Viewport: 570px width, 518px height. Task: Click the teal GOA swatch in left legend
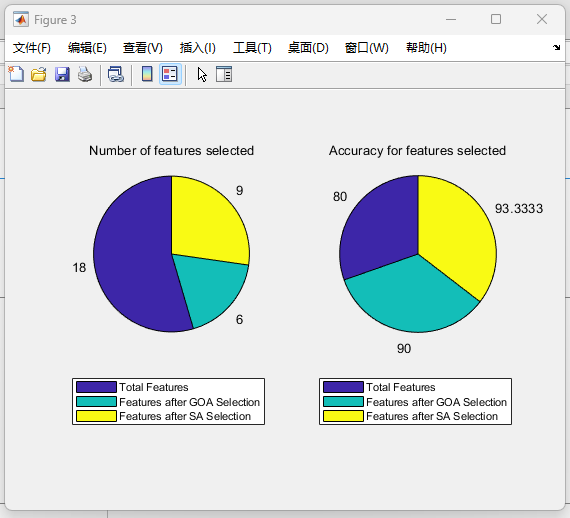pyautogui.click(x=96, y=402)
